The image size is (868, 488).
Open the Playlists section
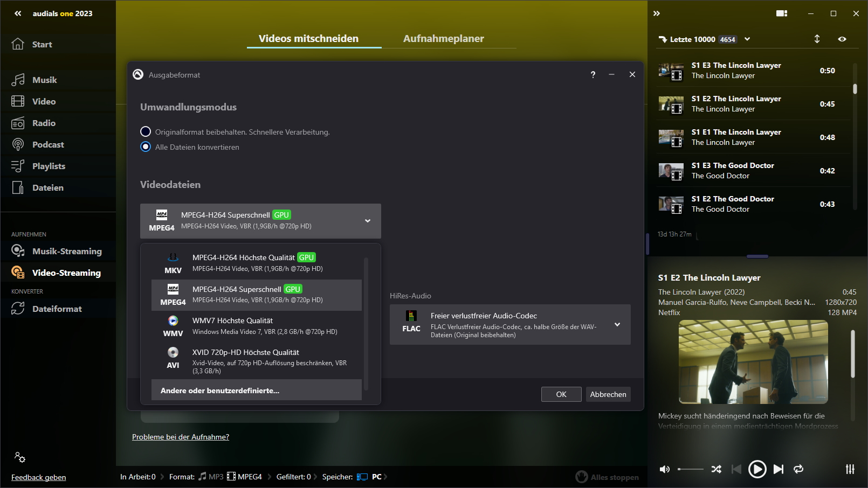pyautogui.click(x=58, y=166)
